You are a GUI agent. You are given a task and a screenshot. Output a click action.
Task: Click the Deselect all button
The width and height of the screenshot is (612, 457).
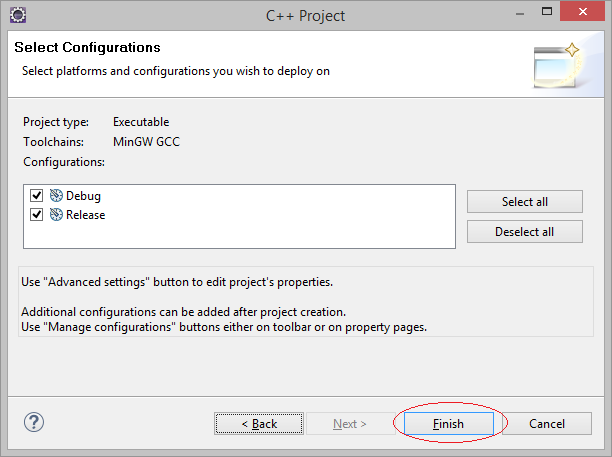click(525, 232)
